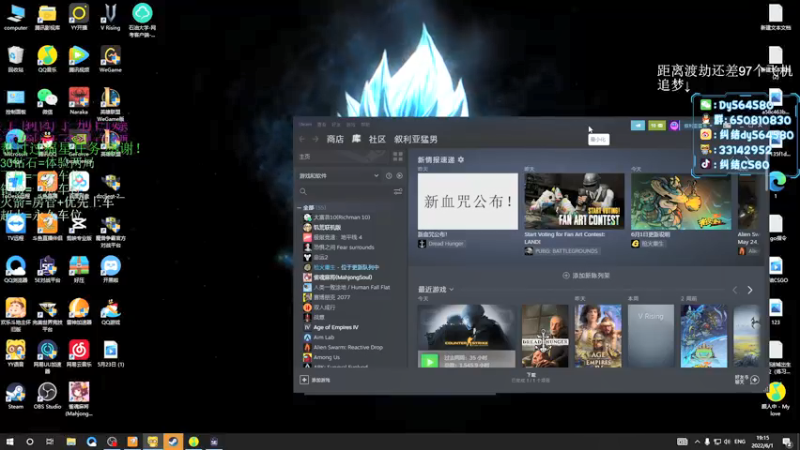Open the 叙利亚猛男 profile tab
800x450 pixels.
tap(415, 139)
